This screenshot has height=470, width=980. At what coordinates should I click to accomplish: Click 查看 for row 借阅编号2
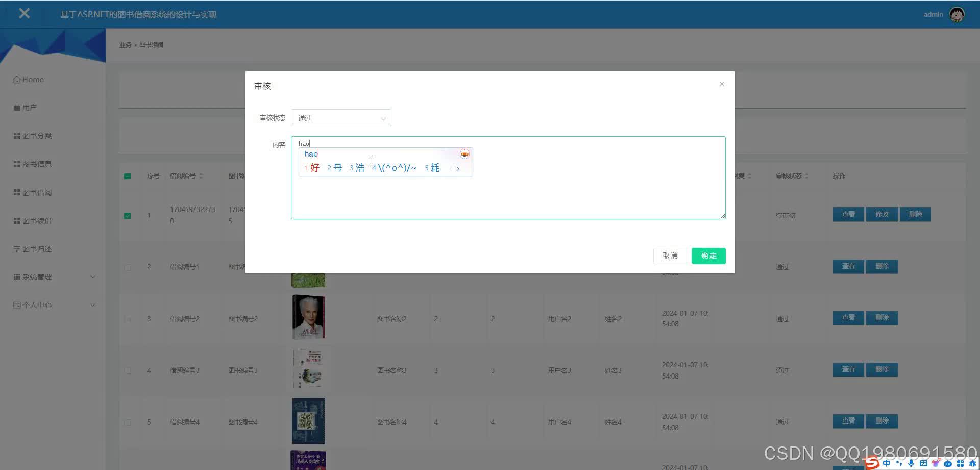coord(848,318)
